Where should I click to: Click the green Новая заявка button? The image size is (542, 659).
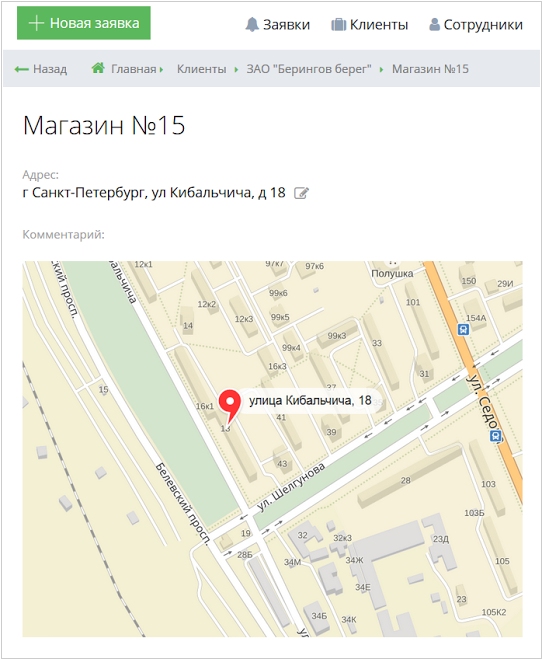84,23
